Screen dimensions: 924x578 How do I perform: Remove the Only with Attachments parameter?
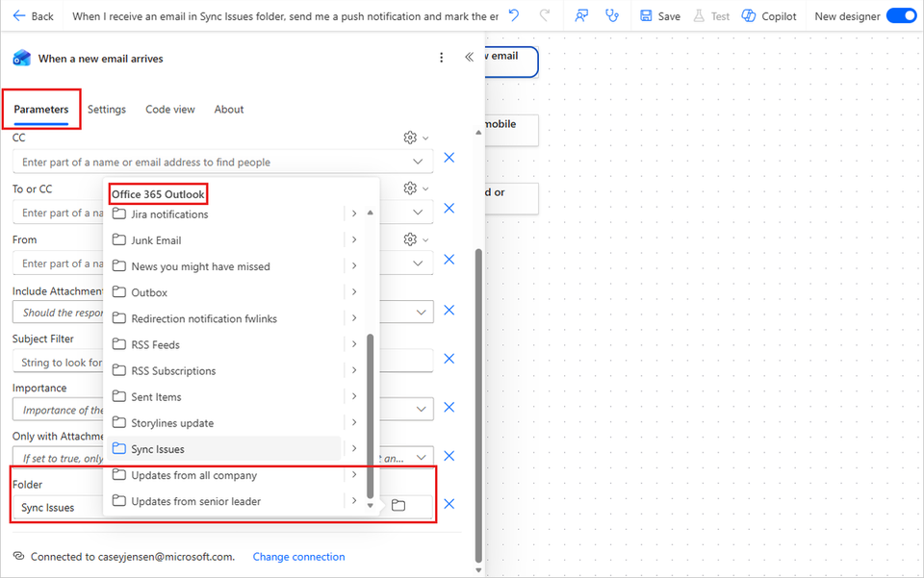[x=449, y=456]
